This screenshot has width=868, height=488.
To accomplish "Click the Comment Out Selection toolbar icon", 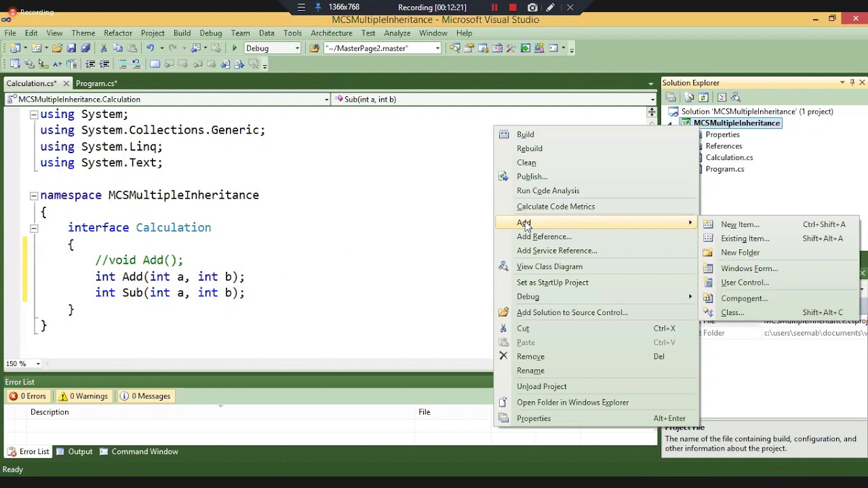I will (122, 64).
